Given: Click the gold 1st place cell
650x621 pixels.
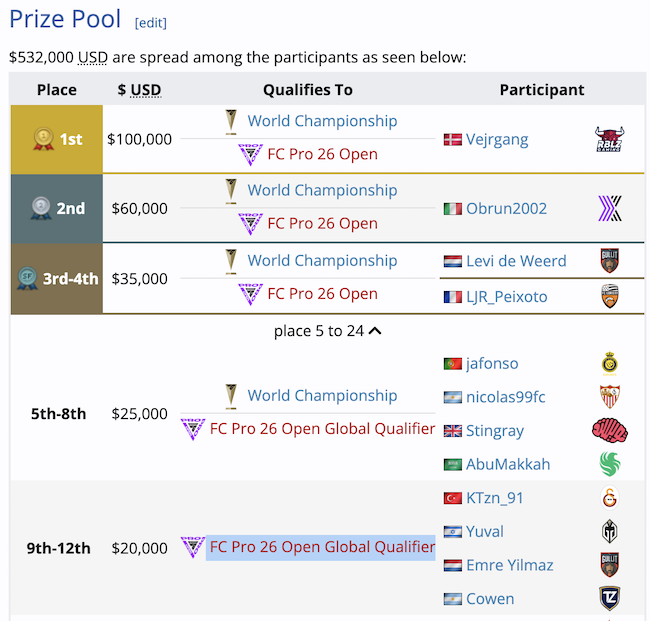Looking at the screenshot, I should pos(57,139).
